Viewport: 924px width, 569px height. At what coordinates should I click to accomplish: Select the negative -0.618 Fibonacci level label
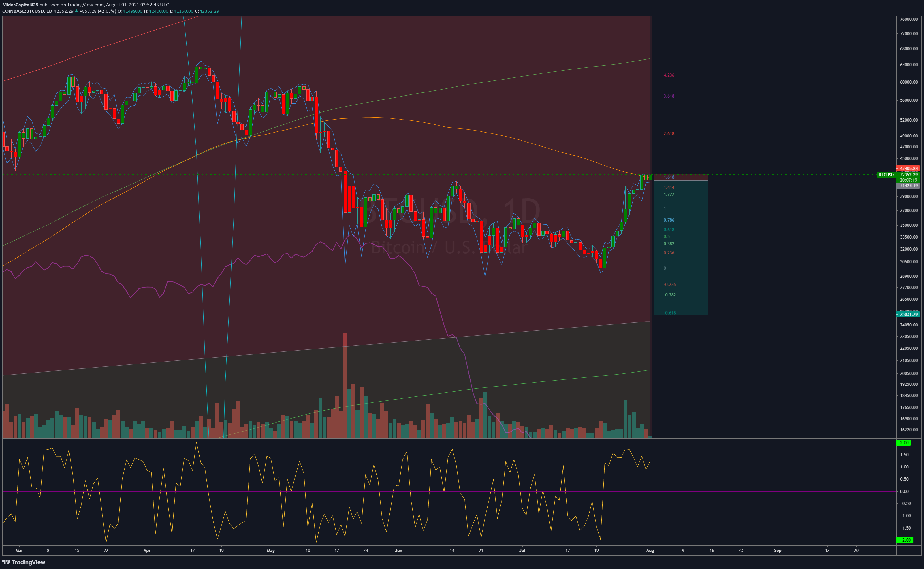tap(669, 313)
